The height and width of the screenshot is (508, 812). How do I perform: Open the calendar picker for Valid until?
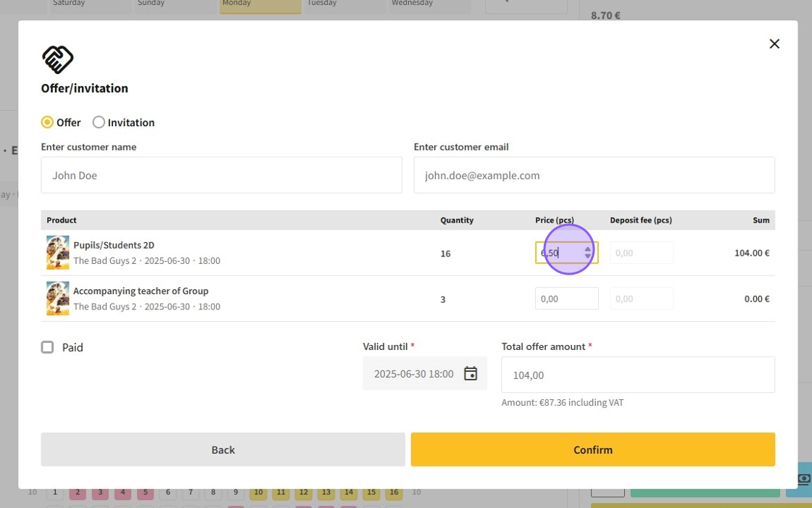(471, 374)
